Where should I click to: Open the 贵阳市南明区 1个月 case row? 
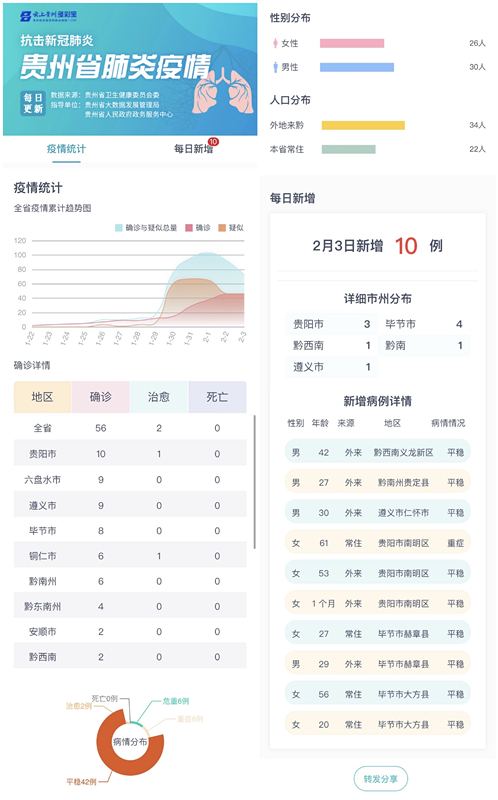[378, 604]
